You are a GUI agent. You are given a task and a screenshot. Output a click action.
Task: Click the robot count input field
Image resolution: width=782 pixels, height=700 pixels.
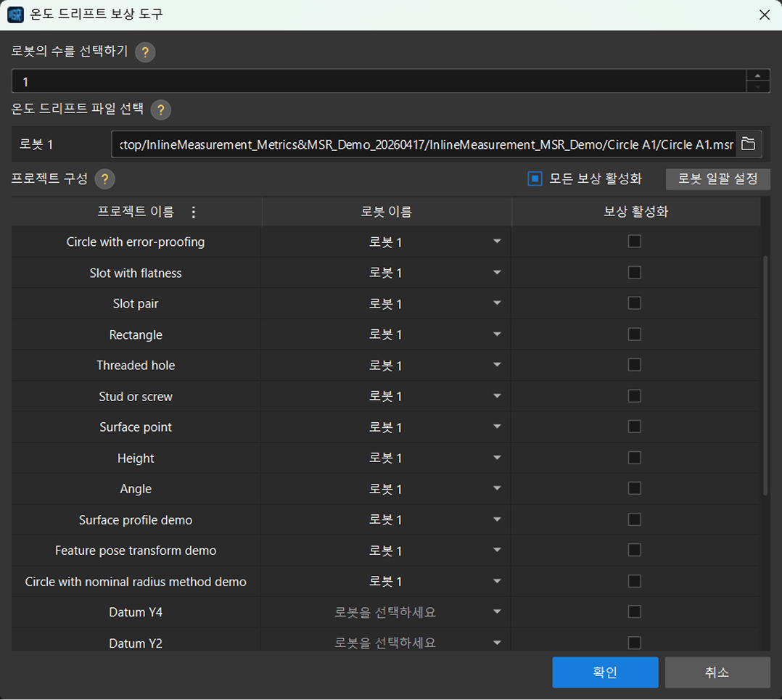pos(379,81)
